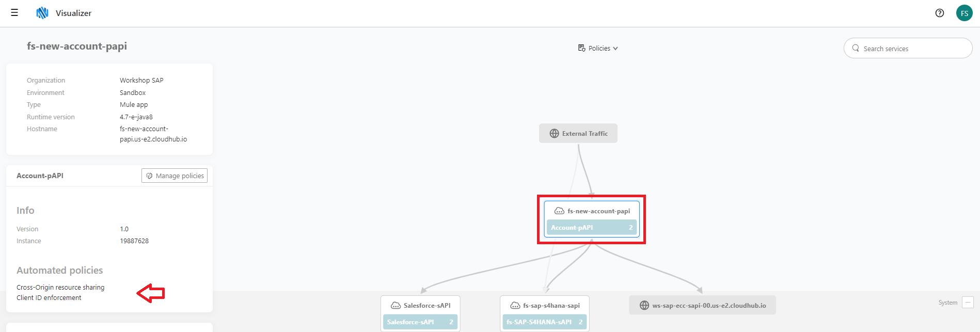Click the MuleSoft Visualizer logo icon
This screenshot has width=980, height=332.
42,13
